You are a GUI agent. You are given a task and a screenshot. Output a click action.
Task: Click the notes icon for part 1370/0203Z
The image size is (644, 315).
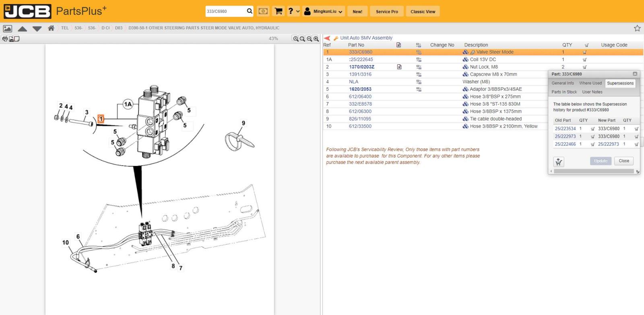pos(399,67)
